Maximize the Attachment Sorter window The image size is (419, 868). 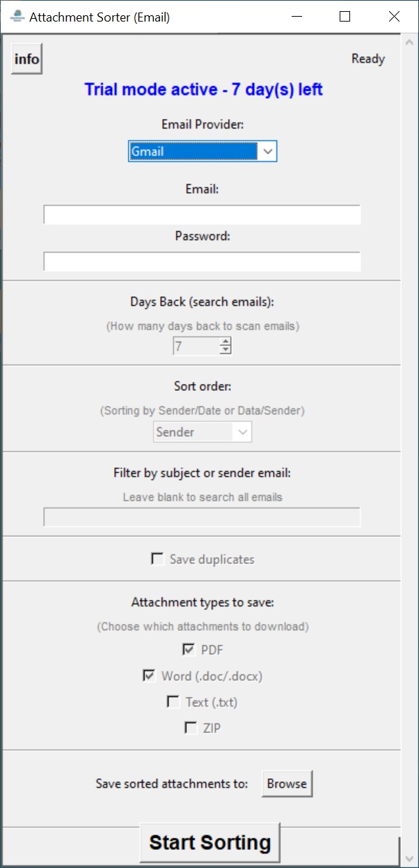tap(345, 17)
